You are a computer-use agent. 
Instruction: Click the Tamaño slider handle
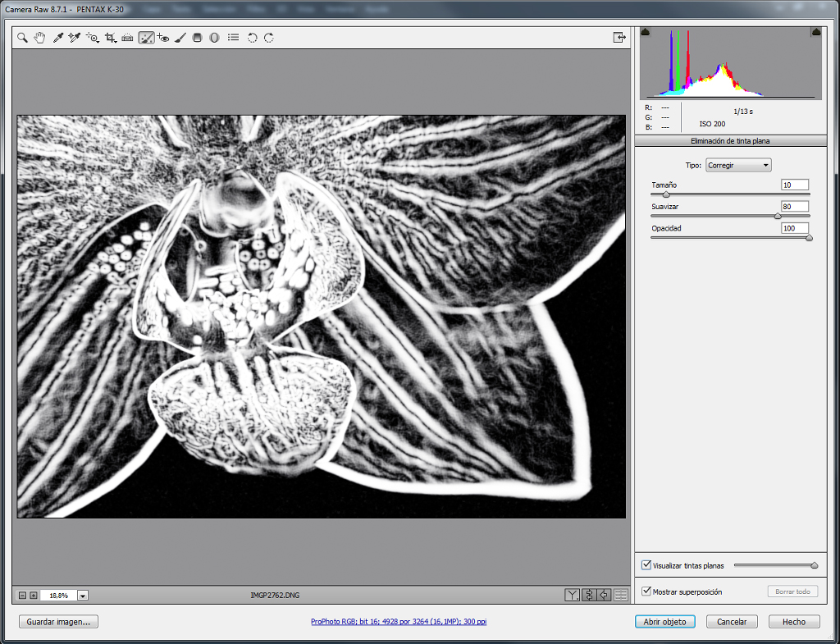tap(666, 194)
